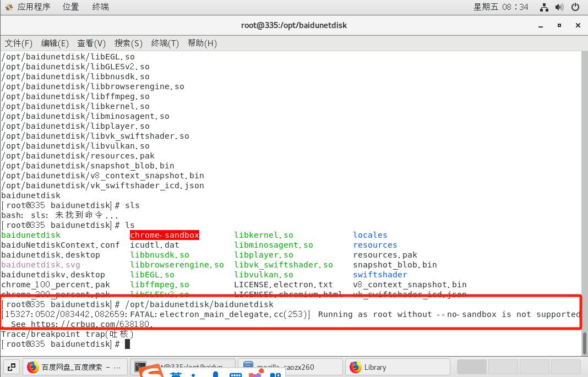Viewport: 588px width, 377px height.
Task: Click baidunetdisk.svg in ls output
Action: (41, 265)
